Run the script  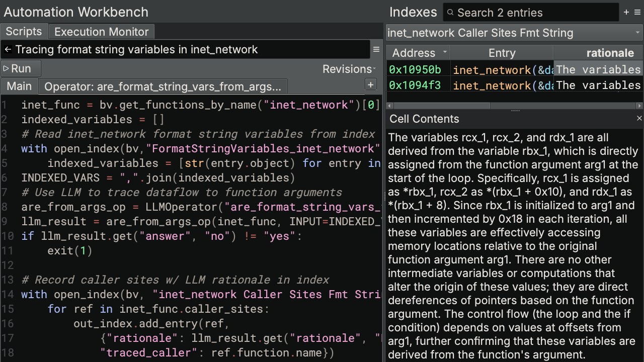pos(21,68)
